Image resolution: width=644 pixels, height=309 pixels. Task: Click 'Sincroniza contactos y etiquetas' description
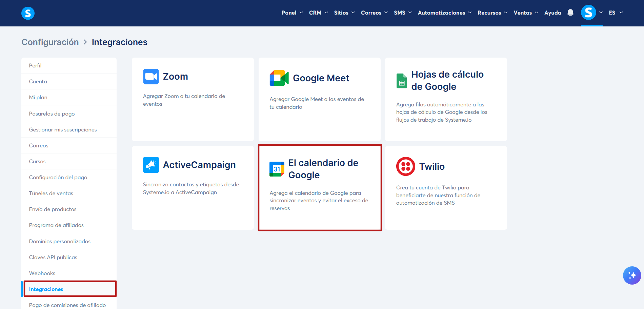coord(191,188)
